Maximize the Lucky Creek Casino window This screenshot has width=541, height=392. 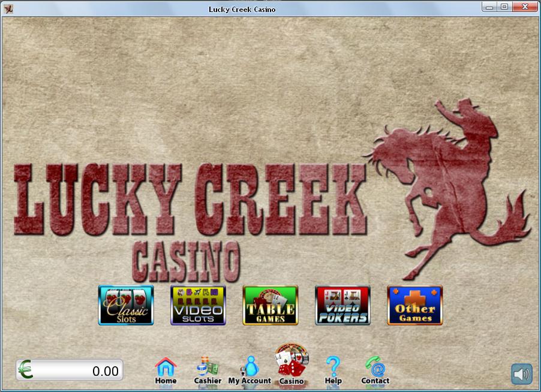[504, 7]
